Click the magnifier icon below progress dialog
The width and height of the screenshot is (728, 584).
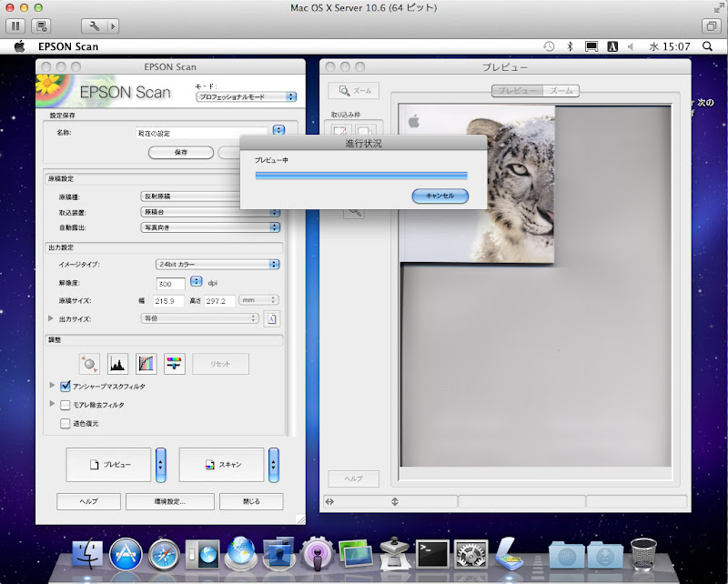354,213
